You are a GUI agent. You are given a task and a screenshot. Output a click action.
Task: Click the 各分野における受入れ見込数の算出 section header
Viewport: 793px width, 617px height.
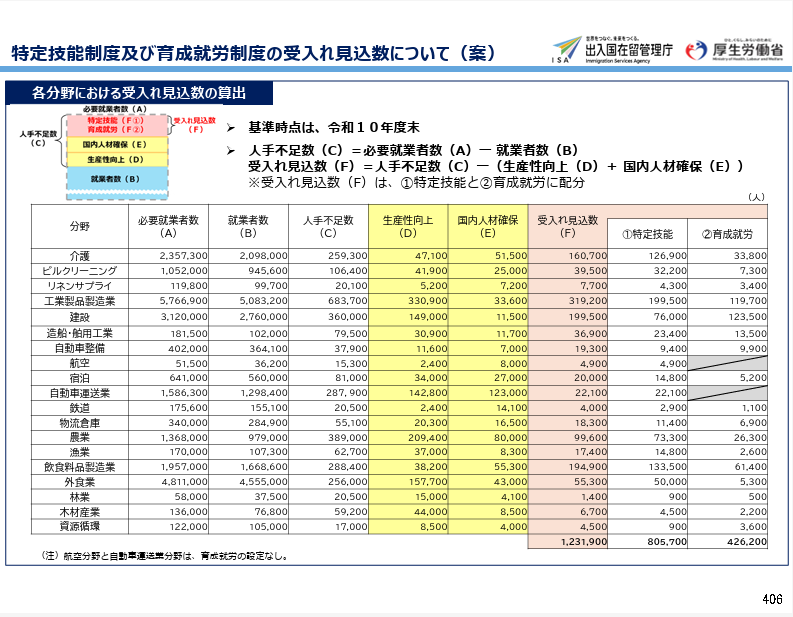pos(138,94)
